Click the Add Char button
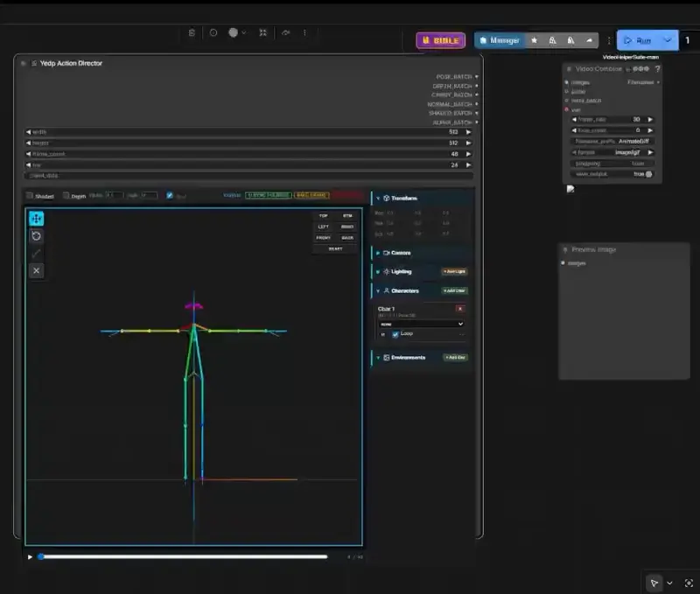The width and height of the screenshot is (700, 594). (454, 290)
